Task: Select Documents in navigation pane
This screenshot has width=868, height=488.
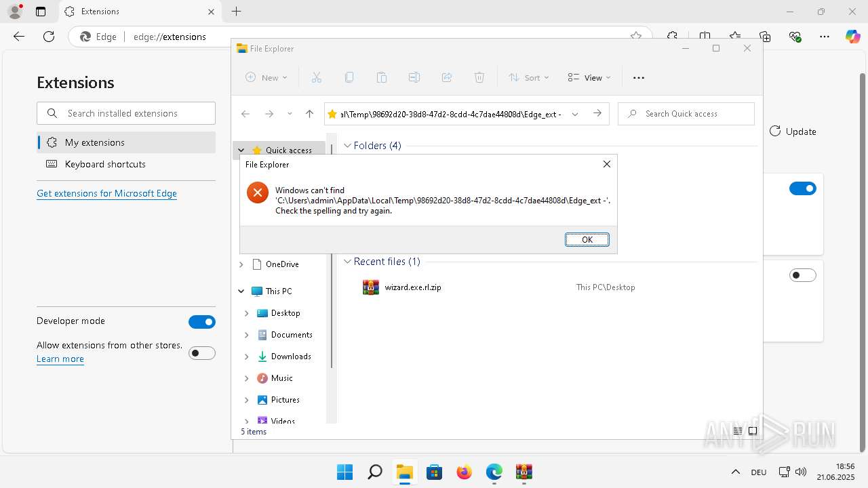Action: click(x=292, y=335)
